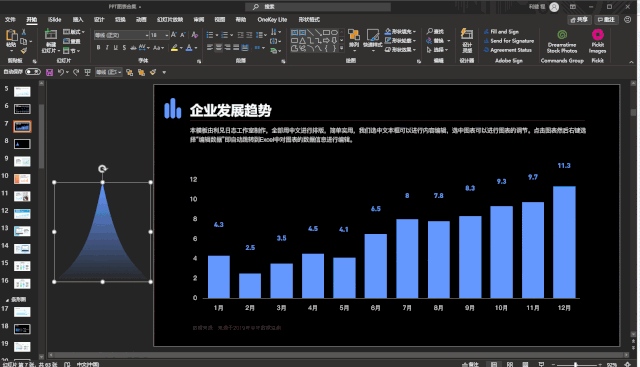Collapse the ribbon with the chevron arrow
The image size is (640, 367).
(x=631, y=62)
